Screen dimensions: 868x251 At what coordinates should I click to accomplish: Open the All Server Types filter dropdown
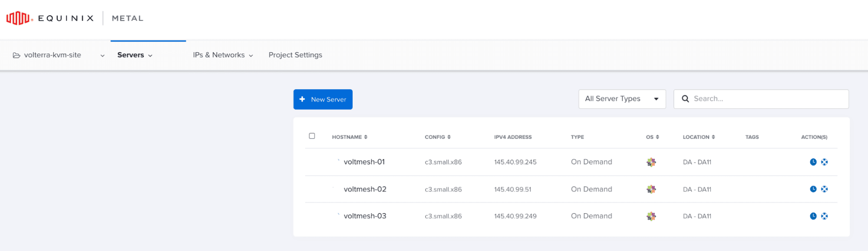pos(622,99)
